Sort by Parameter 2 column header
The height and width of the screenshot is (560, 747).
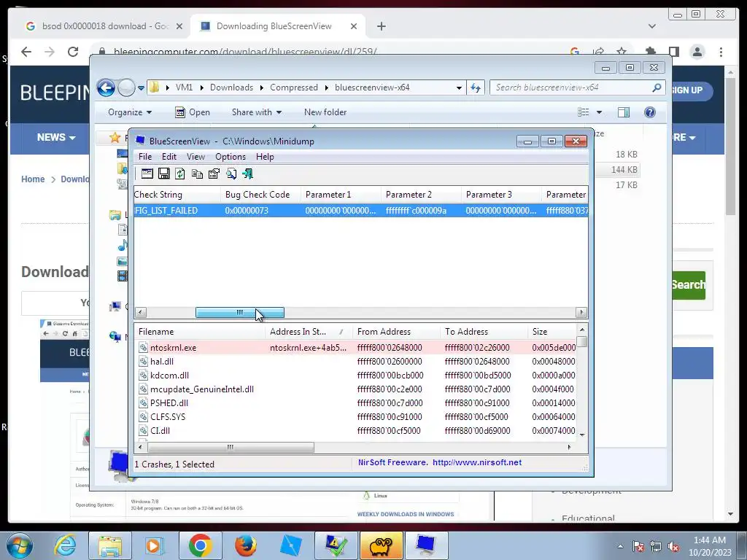[x=421, y=194]
